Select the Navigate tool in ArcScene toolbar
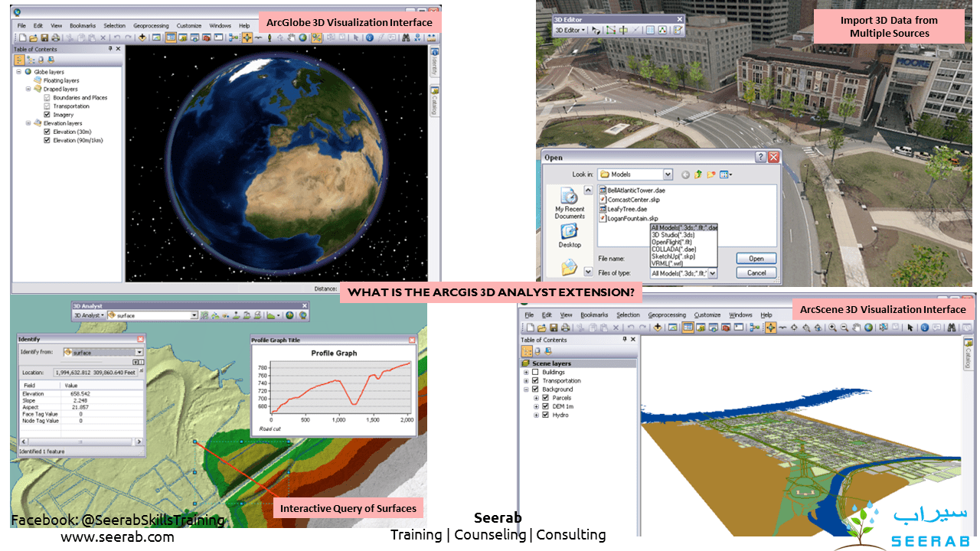 coord(770,328)
